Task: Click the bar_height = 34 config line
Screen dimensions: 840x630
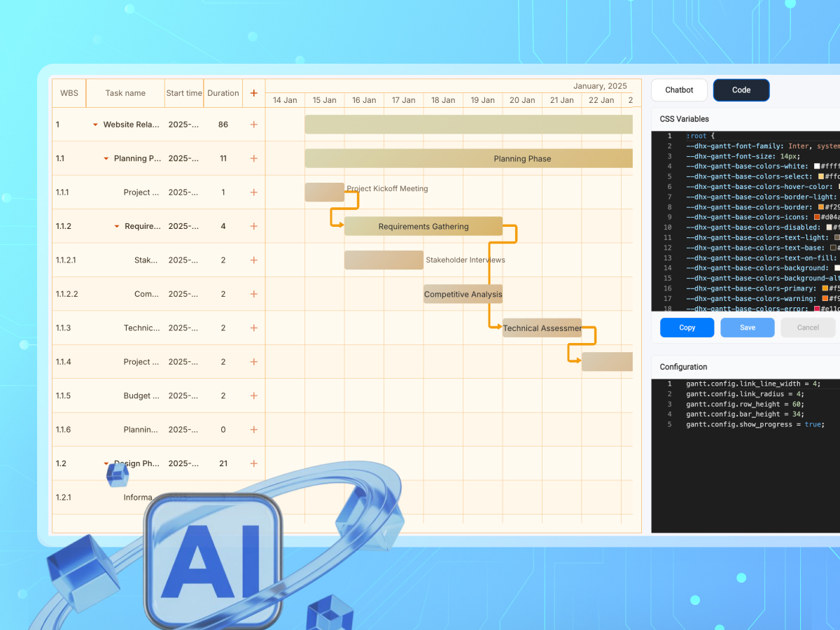Action: pyautogui.click(x=745, y=414)
